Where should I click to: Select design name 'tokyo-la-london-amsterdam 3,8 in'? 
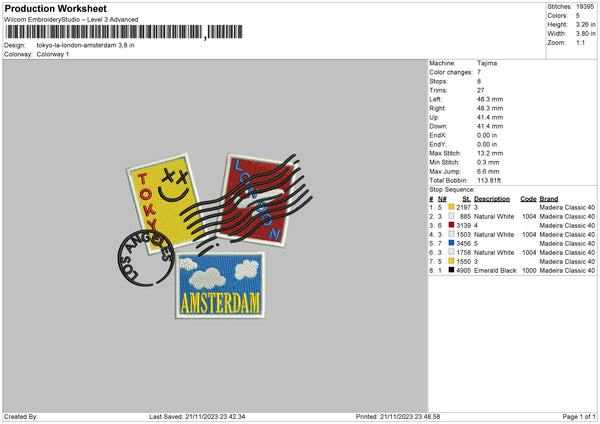click(85, 45)
